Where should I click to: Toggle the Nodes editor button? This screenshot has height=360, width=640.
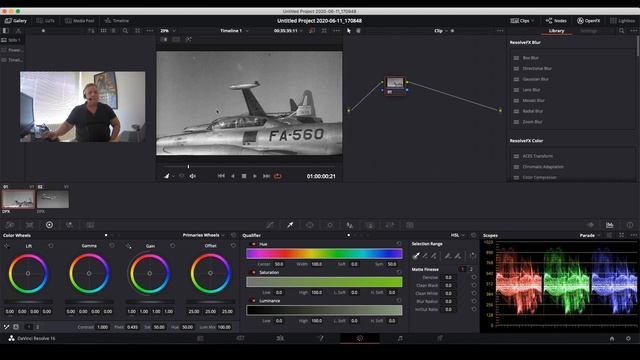(556, 20)
